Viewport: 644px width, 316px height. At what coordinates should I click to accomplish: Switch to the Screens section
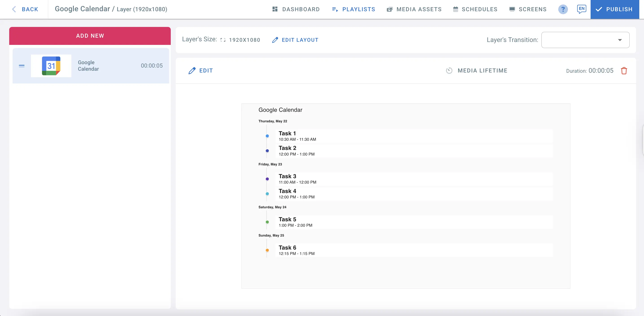[x=528, y=9]
